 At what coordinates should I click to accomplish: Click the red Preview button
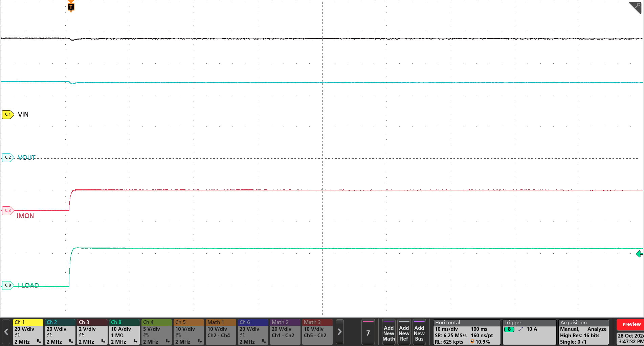(x=631, y=324)
